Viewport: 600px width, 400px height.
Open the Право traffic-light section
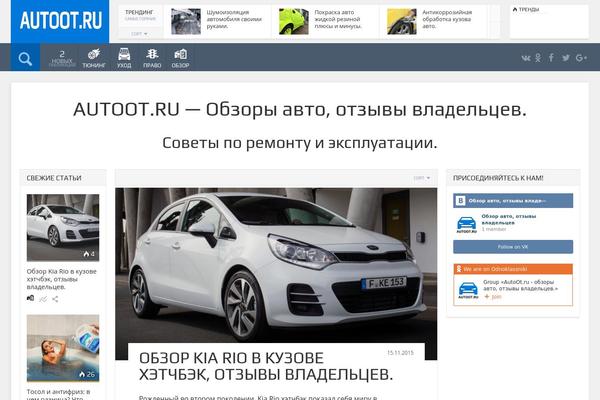[x=152, y=58]
